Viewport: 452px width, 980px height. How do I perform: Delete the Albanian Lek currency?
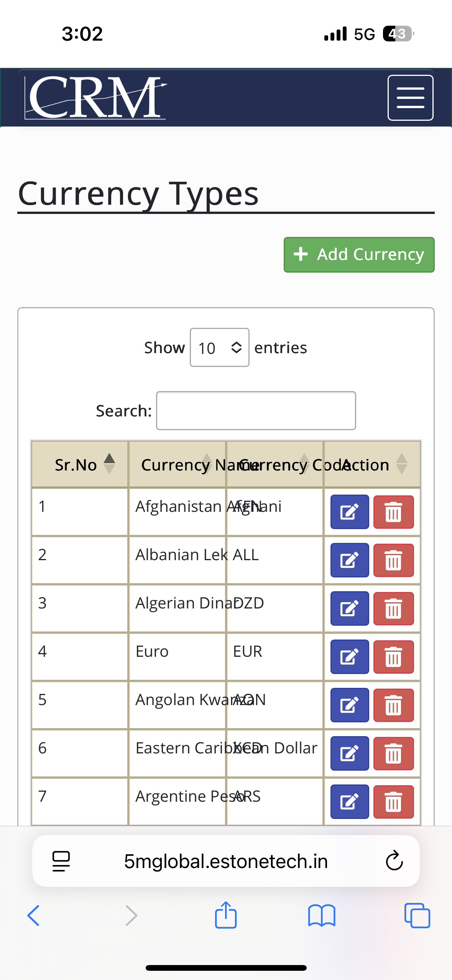(x=393, y=560)
